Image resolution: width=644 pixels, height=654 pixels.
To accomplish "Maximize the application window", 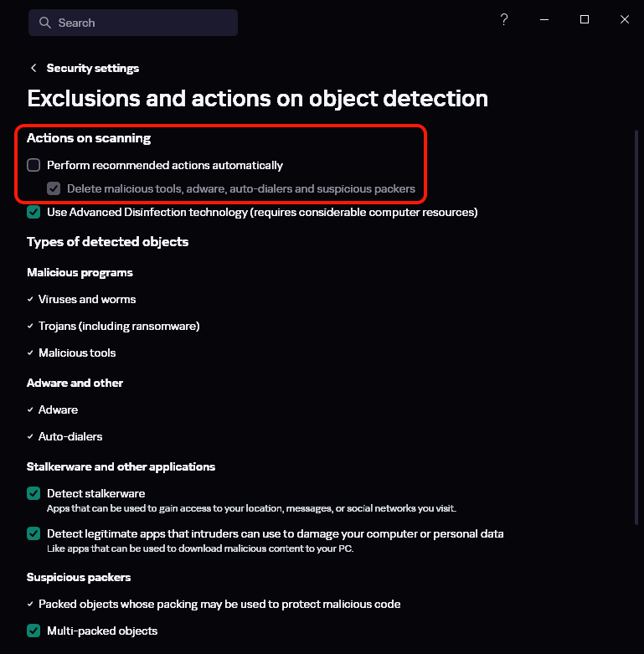I will pyautogui.click(x=585, y=19).
